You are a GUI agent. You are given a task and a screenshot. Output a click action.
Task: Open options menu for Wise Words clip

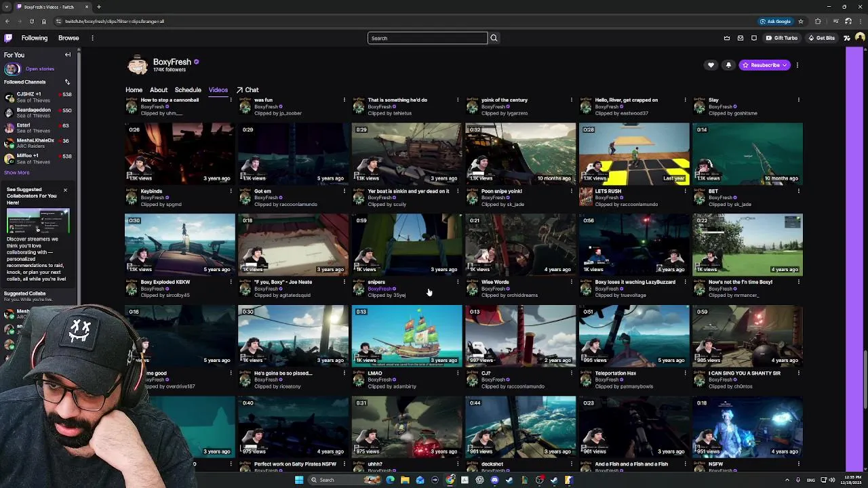571,282
